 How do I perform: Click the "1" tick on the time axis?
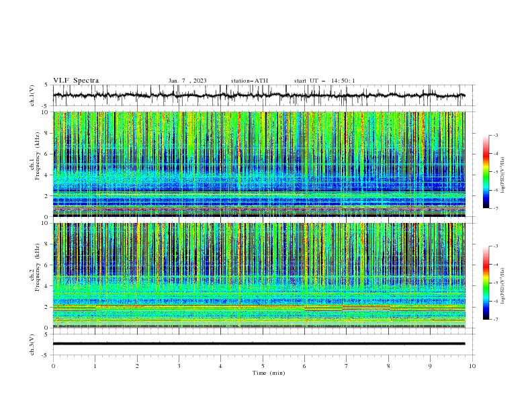(x=95, y=366)
